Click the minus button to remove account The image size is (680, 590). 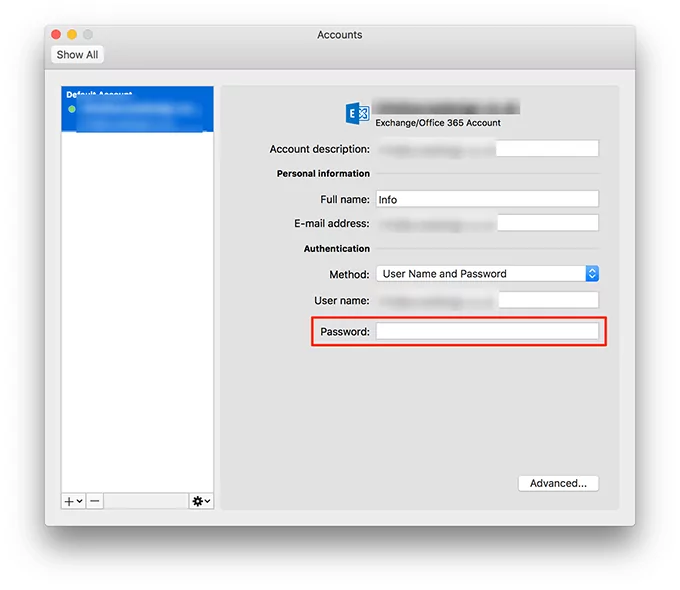pyautogui.click(x=94, y=501)
